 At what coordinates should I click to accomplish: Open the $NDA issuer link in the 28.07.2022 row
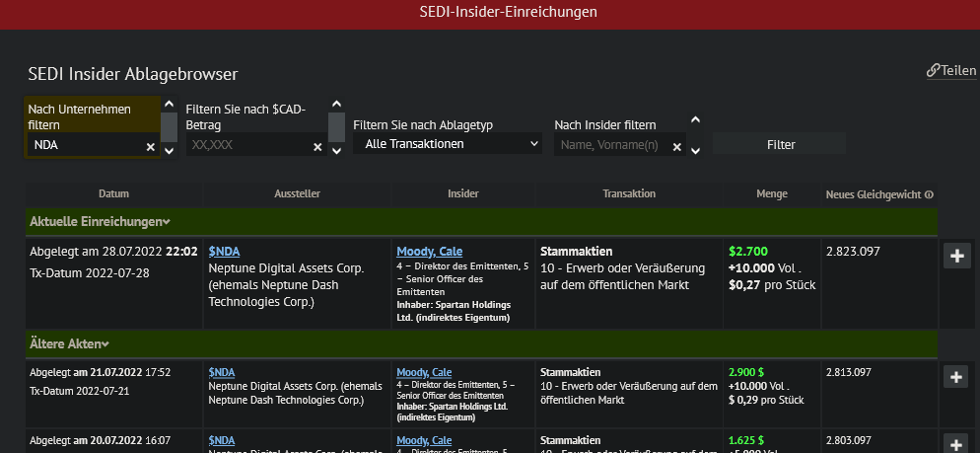(x=225, y=252)
